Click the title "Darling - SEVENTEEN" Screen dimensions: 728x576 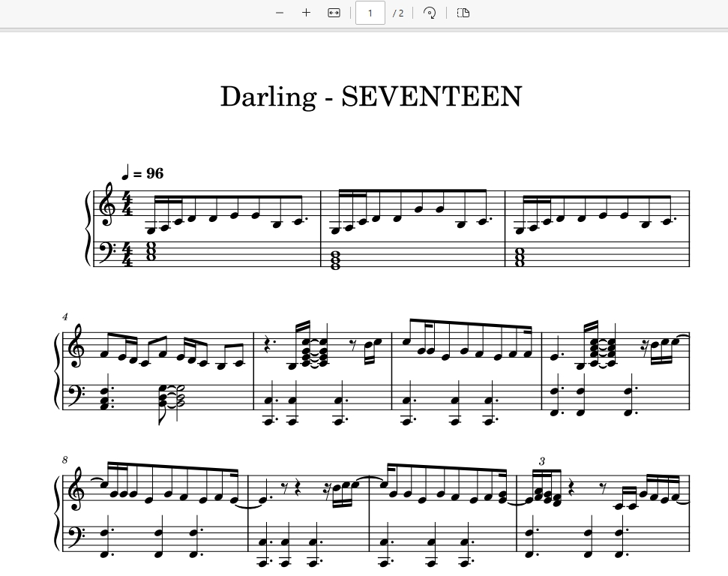click(x=371, y=96)
